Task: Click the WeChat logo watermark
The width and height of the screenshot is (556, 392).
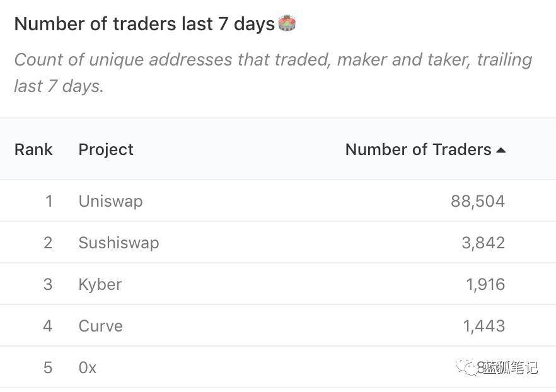Action: click(468, 367)
